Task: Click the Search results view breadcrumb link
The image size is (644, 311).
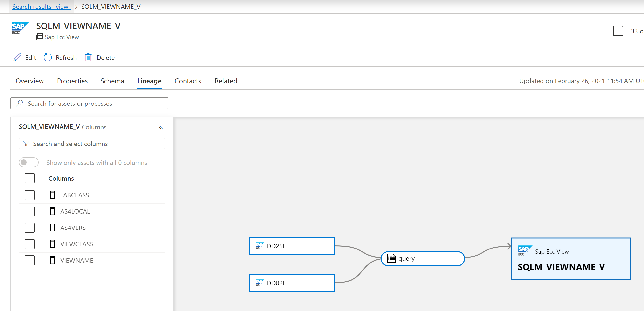Action: [41, 6]
